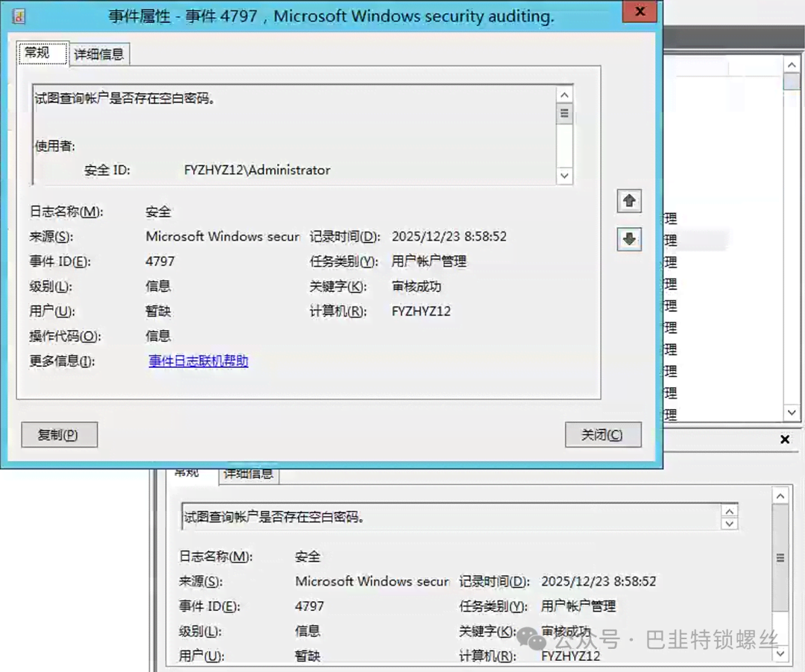Screen dimensions: 805x672
Task: Open 详细信息 tab in event properties dialog
Action: pyautogui.click(x=98, y=54)
